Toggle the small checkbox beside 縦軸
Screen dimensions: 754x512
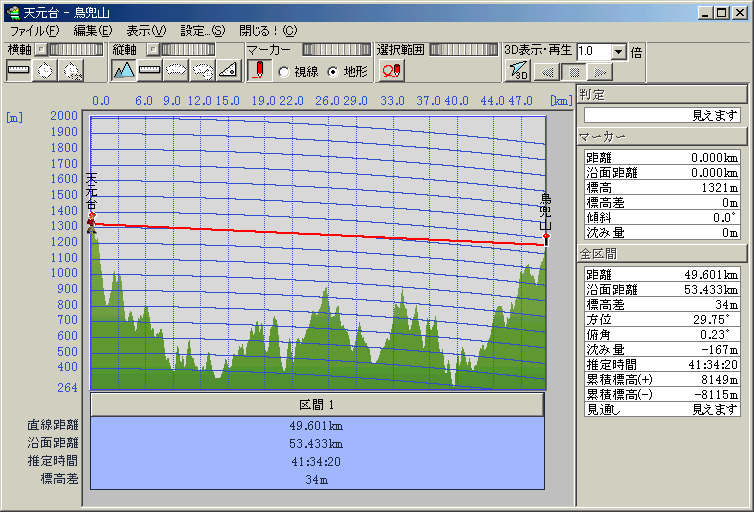152,49
